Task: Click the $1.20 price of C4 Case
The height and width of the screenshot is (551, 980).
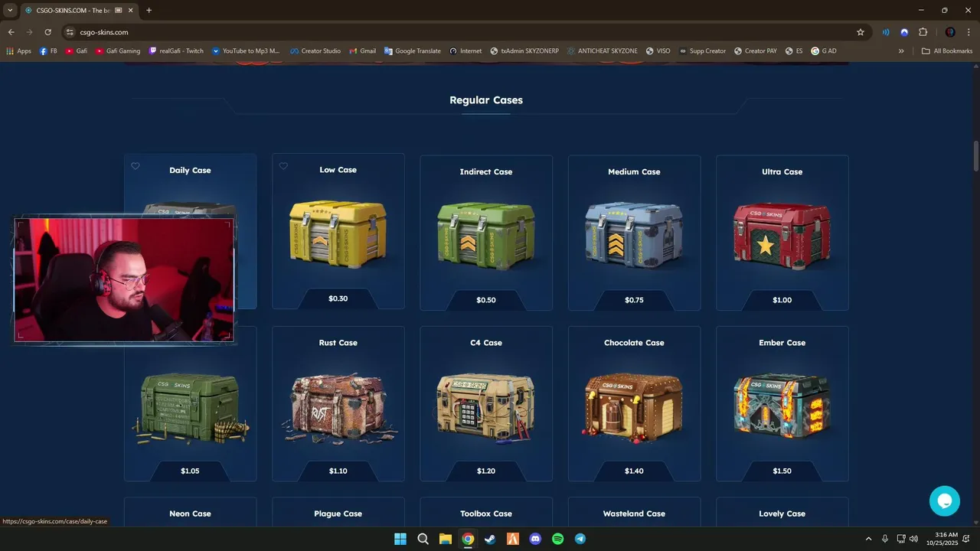Action: tap(486, 471)
